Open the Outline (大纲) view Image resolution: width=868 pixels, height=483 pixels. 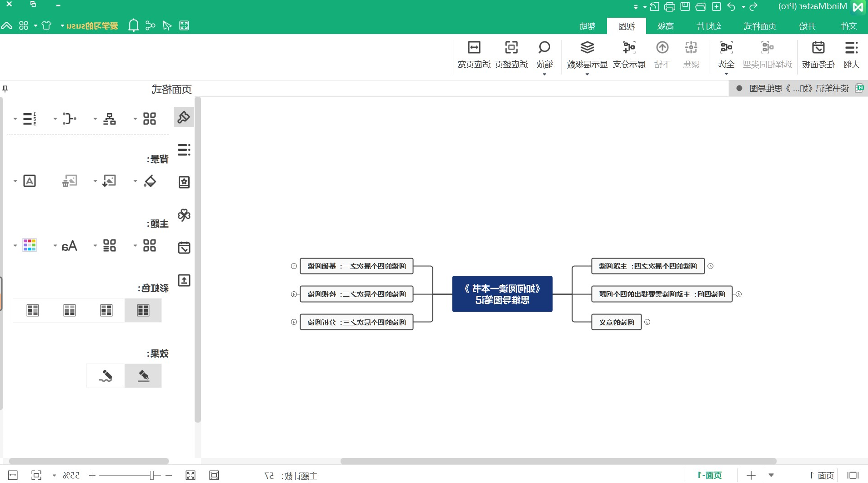(x=851, y=55)
